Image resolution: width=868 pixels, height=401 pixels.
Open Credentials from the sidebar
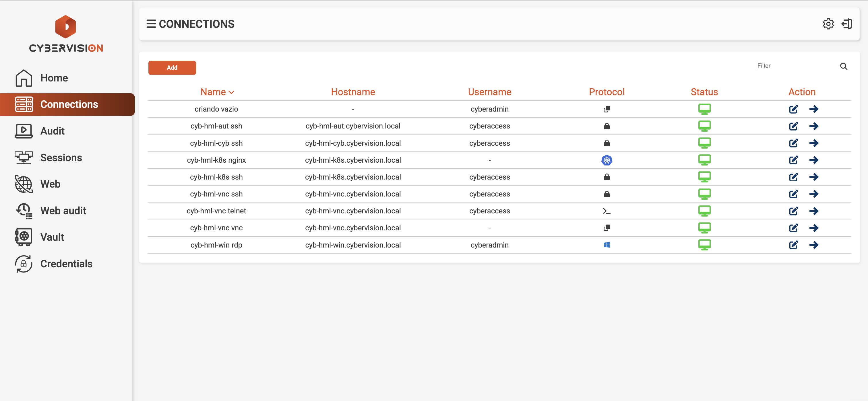(66, 264)
